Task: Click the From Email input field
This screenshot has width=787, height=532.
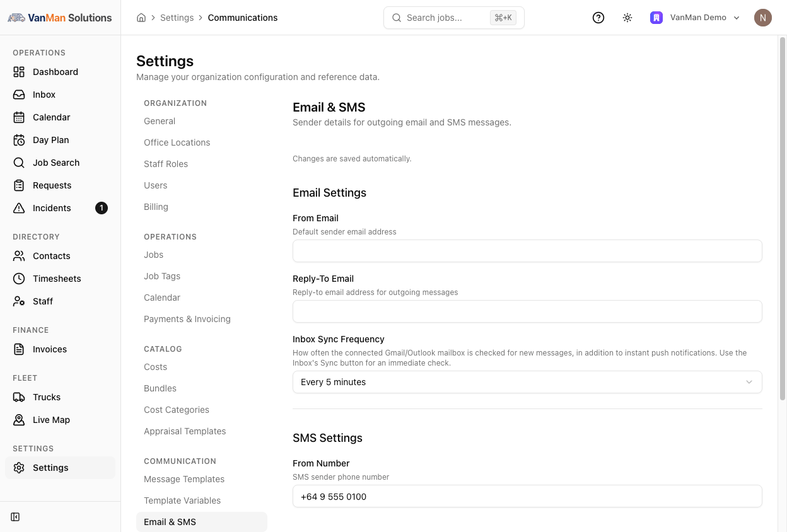Action: point(527,251)
